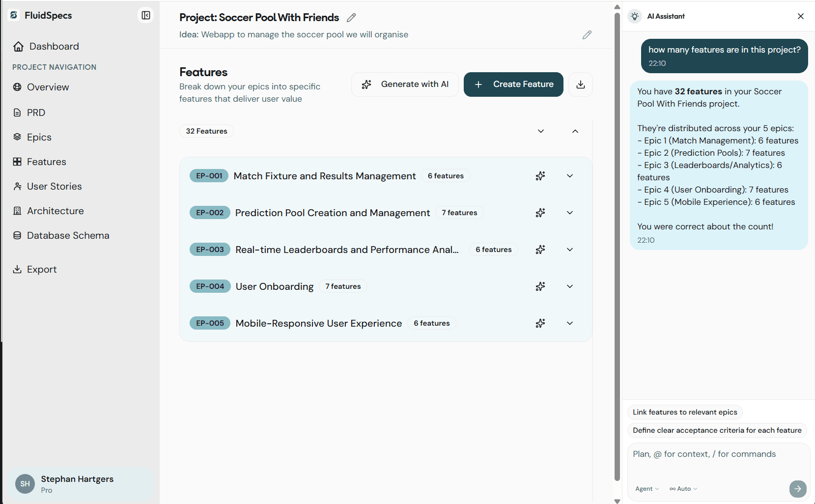The image size is (815, 504).
Task: Collapse all feature groups via up chevron
Action: point(575,131)
